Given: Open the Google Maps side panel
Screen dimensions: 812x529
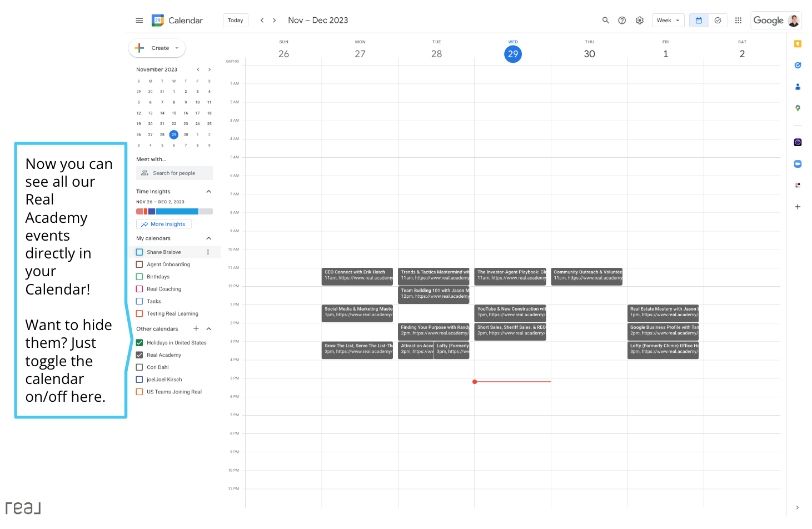Looking at the screenshot, I should tap(798, 108).
